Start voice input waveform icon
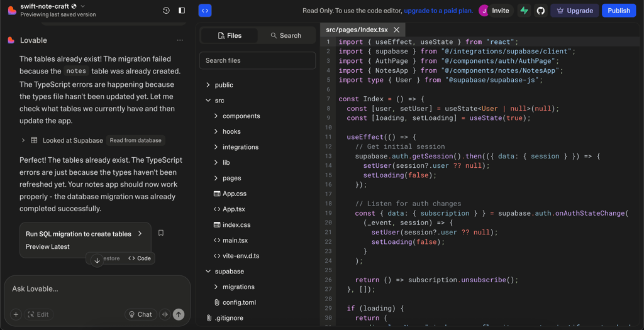 tap(165, 314)
